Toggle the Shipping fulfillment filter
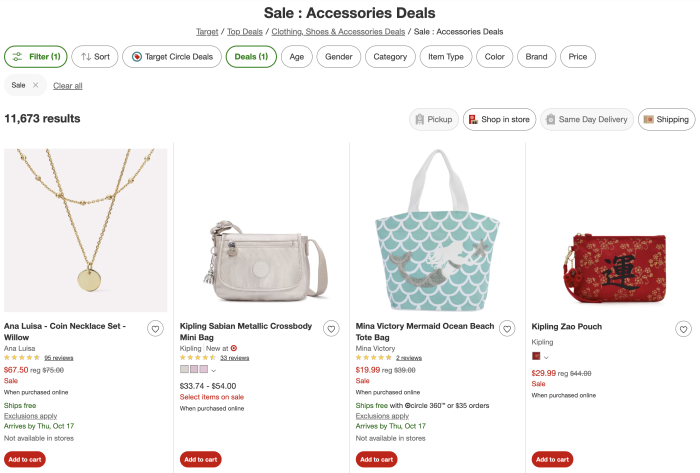This screenshot has width=700, height=473. pos(666,120)
